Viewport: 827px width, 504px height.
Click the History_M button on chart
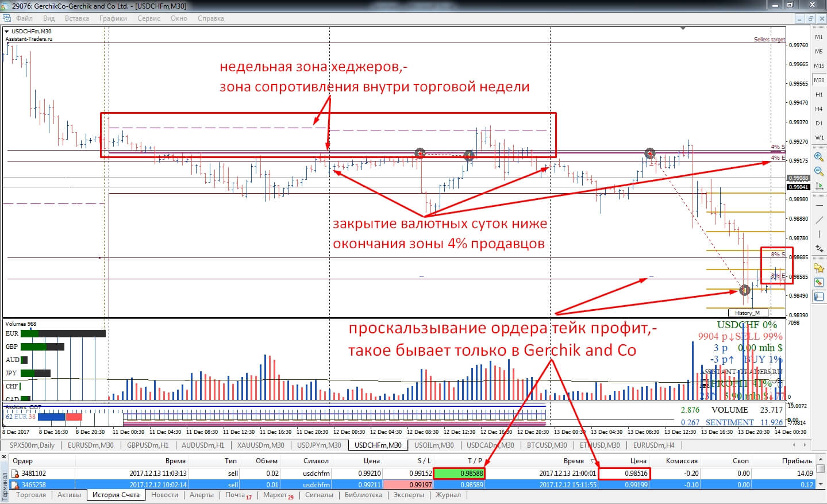pyautogui.click(x=748, y=313)
